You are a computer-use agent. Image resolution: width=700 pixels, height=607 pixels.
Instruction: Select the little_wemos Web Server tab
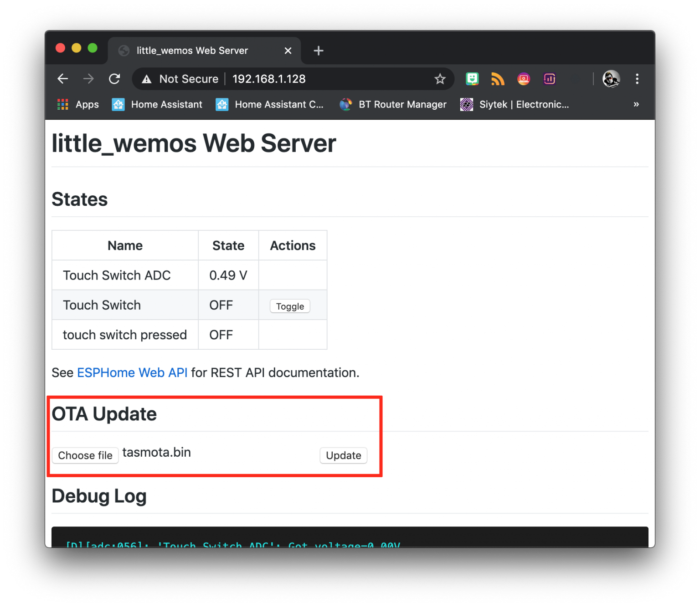click(191, 51)
